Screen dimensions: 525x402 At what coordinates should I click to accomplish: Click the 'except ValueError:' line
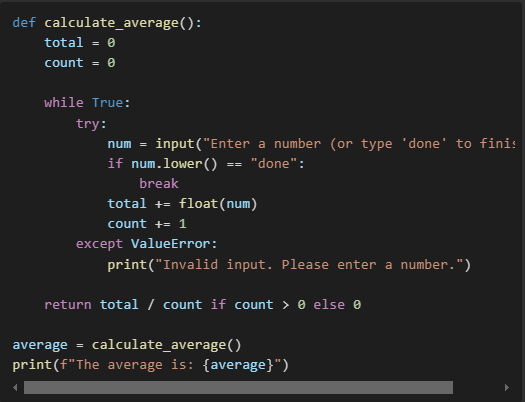(147, 244)
